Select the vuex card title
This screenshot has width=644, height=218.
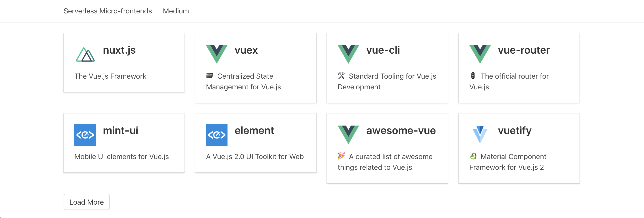click(x=246, y=50)
